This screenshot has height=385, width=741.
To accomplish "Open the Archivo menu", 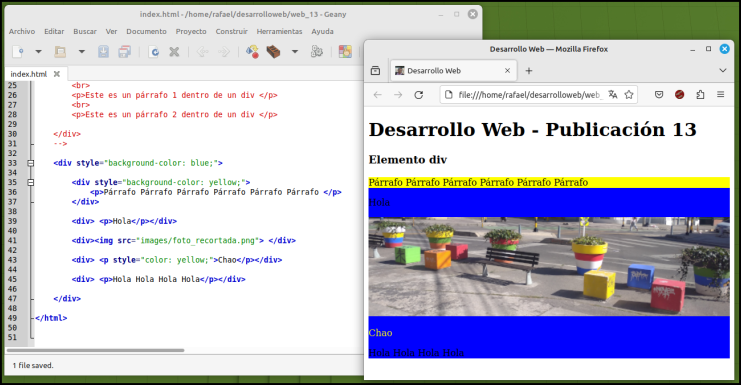I will (x=22, y=31).
